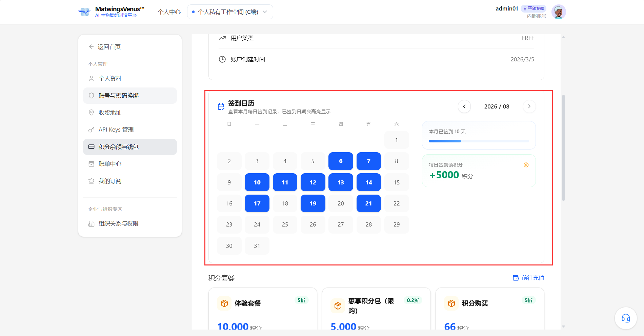Click the monthly sign-in progress bar
Screen dimensions: 644x336
pyautogui.click(x=479, y=141)
